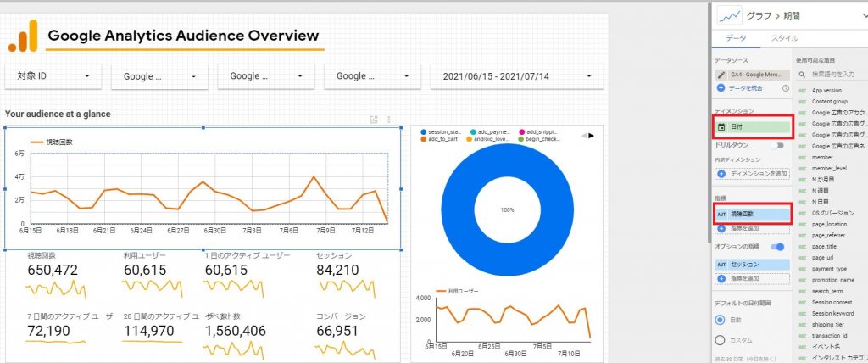Open the data blend help question mark
This screenshot has width=868, height=363.
tap(786, 88)
